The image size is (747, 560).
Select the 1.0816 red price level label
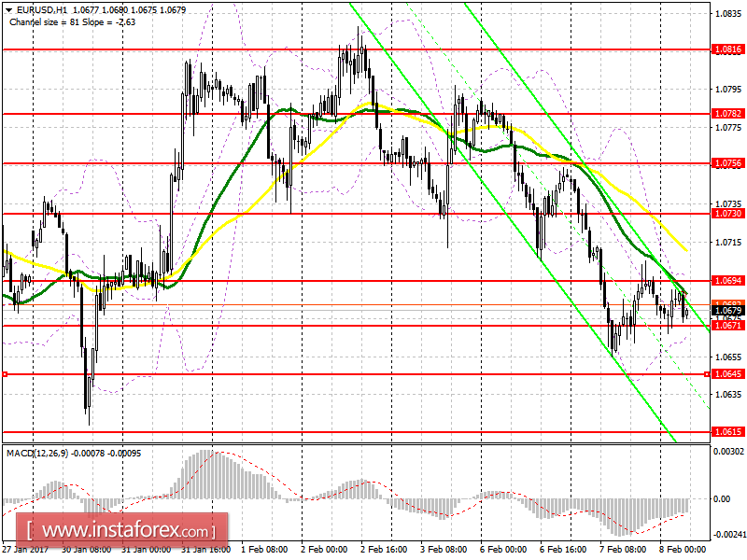point(728,49)
